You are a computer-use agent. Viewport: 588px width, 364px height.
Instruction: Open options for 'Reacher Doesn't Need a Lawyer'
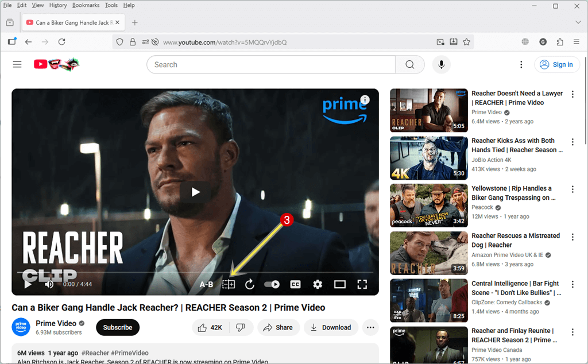click(572, 94)
